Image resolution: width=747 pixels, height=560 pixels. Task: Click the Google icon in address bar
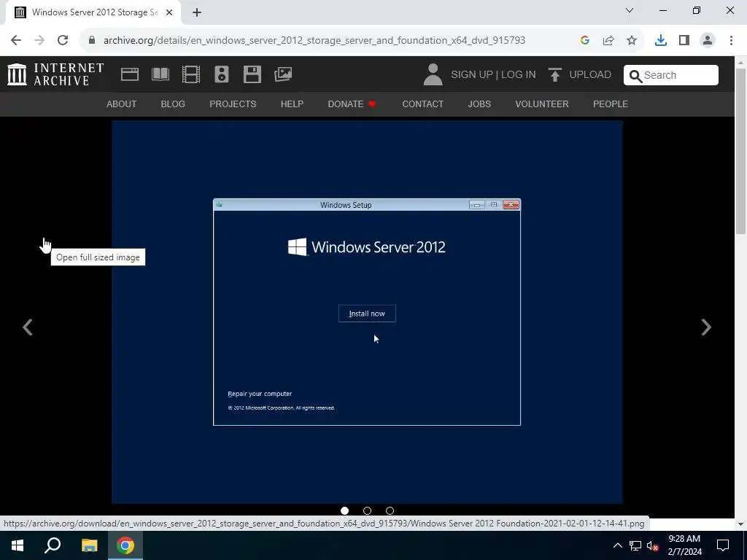[585, 40]
